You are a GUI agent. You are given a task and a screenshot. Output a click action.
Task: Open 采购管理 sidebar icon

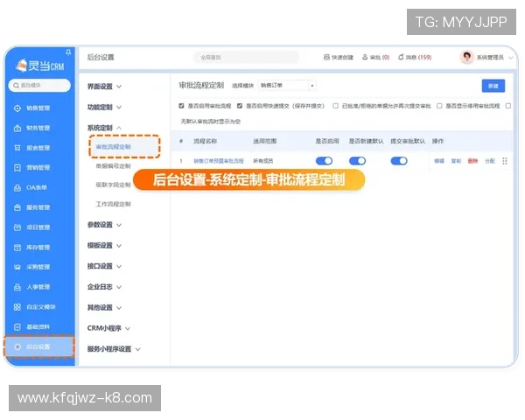click(17, 267)
